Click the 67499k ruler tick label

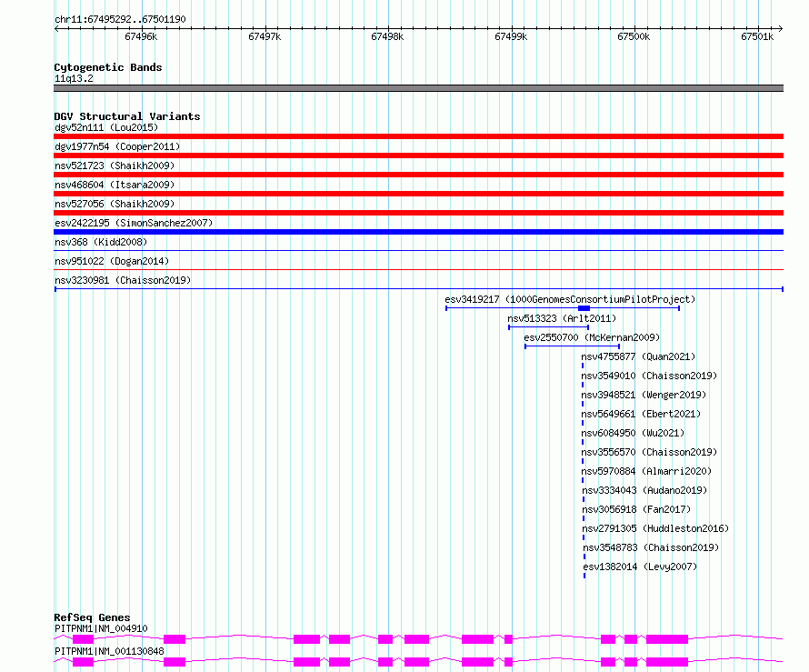click(511, 36)
